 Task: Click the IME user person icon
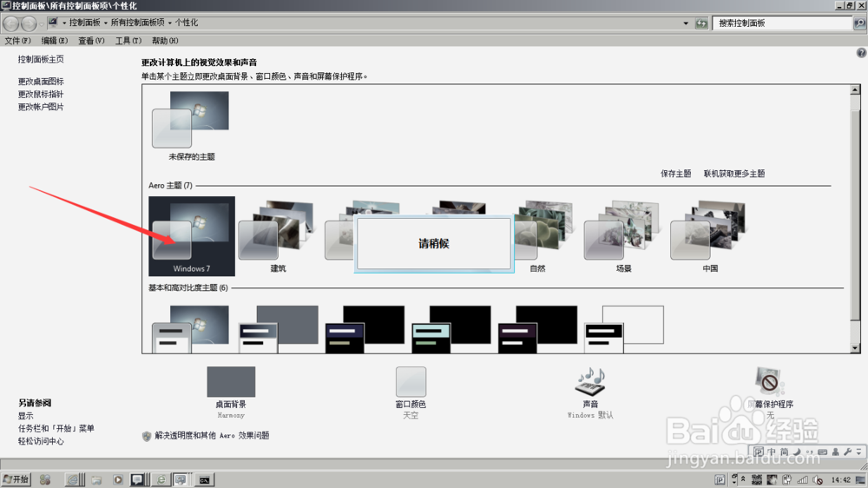click(835, 452)
